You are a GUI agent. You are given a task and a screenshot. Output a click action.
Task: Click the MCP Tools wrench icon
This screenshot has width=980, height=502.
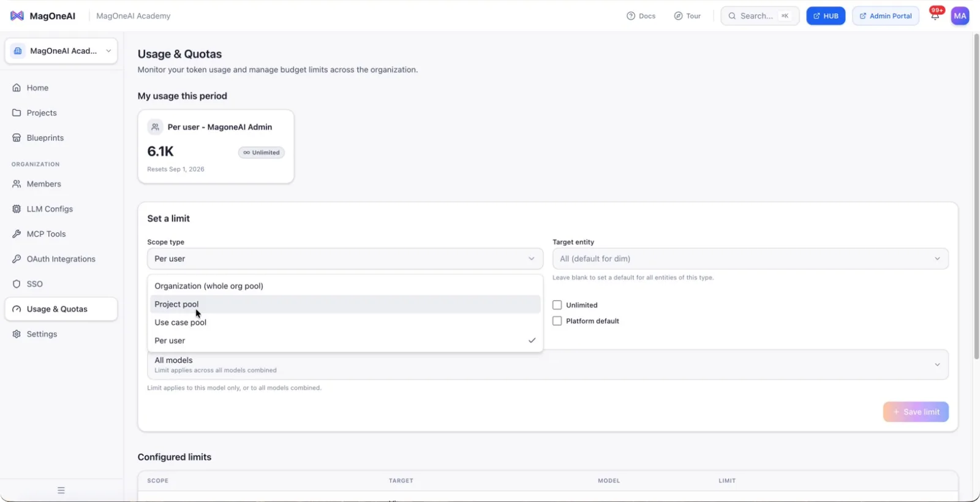(x=17, y=234)
